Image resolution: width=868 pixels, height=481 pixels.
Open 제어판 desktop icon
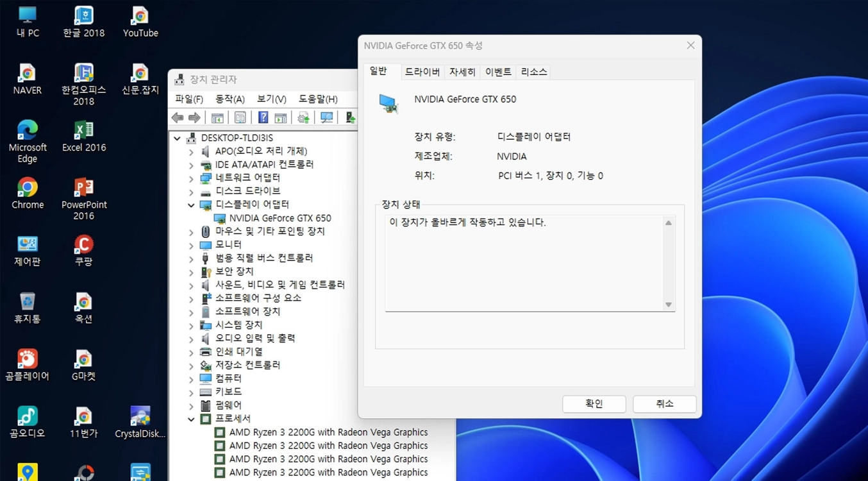(27, 251)
